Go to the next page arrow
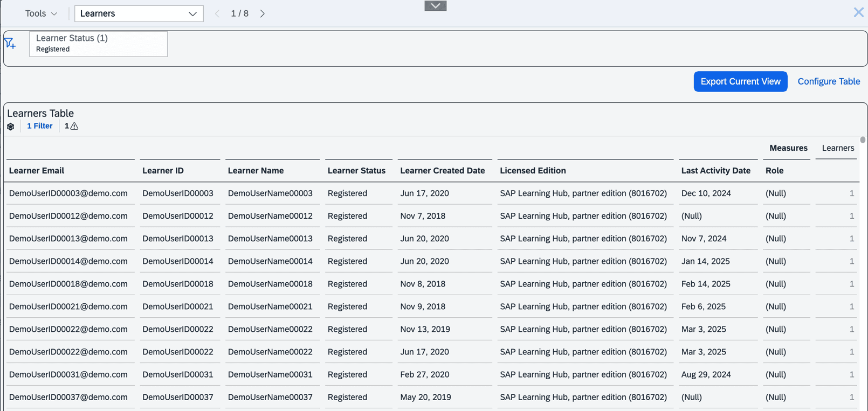This screenshot has width=868, height=411. 263,13
